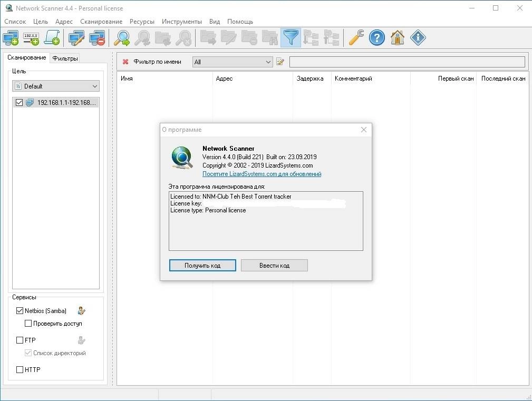Open the Цель menu
This screenshot has width=532, height=401.
tap(41, 22)
